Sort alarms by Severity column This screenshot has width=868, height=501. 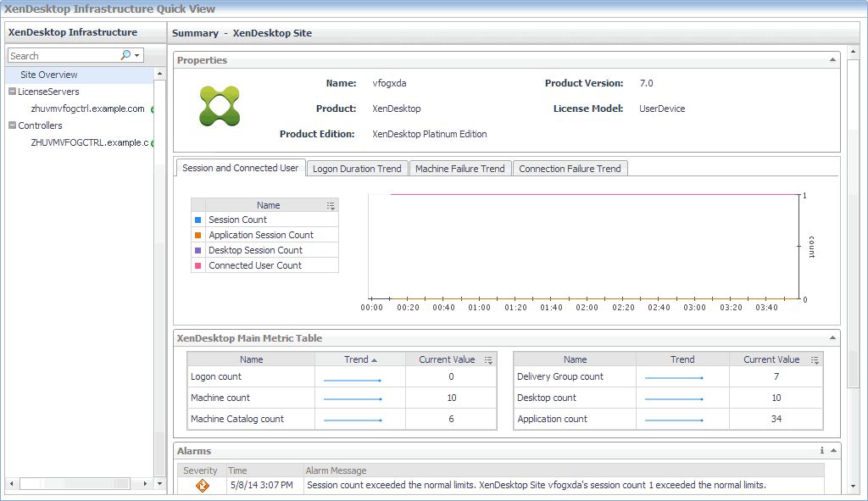pyautogui.click(x=200, y=470)
